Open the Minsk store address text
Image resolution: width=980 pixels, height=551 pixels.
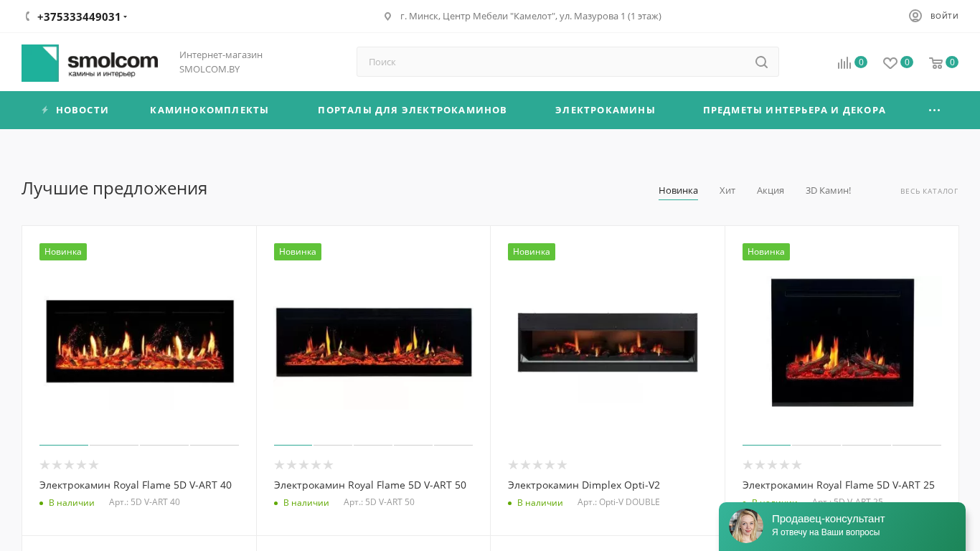click(531, 16)
